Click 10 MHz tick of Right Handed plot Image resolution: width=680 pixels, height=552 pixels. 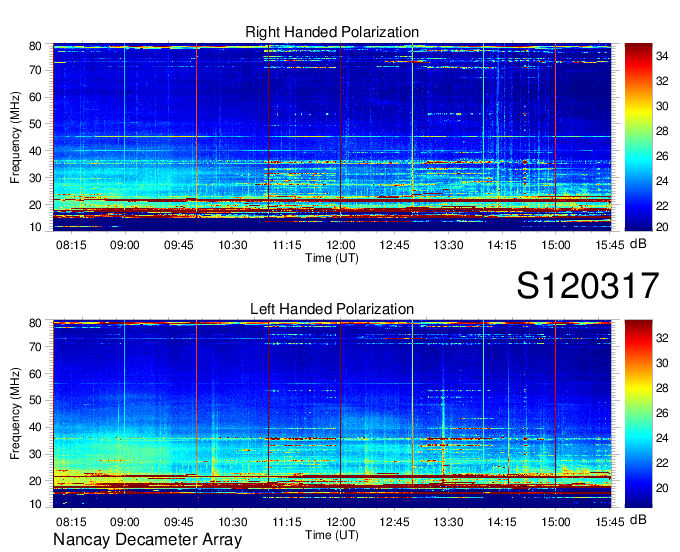click(x=35, y=227)
